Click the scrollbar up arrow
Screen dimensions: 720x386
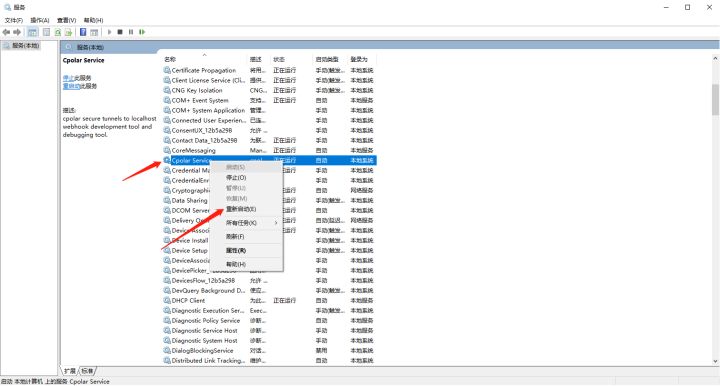tap(715, 58)
